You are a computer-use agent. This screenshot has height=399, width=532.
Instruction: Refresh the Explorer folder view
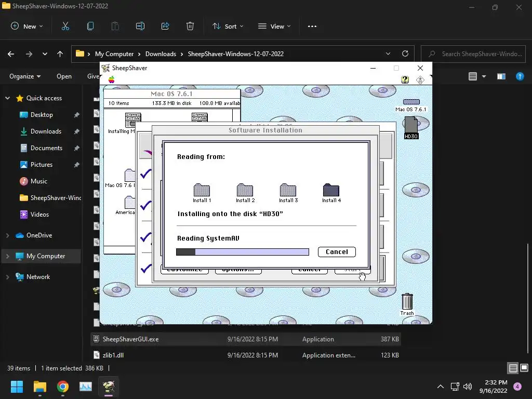click(x=405, y=54)
